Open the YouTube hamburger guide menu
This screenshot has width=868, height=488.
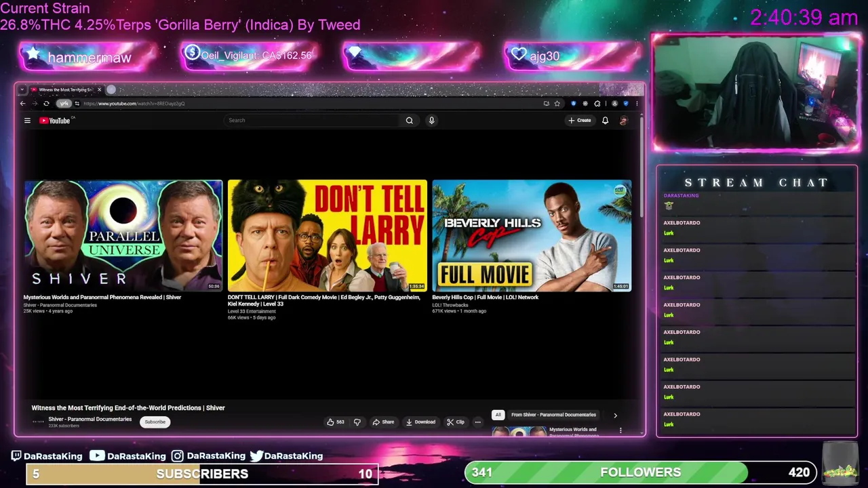(27, 121)
